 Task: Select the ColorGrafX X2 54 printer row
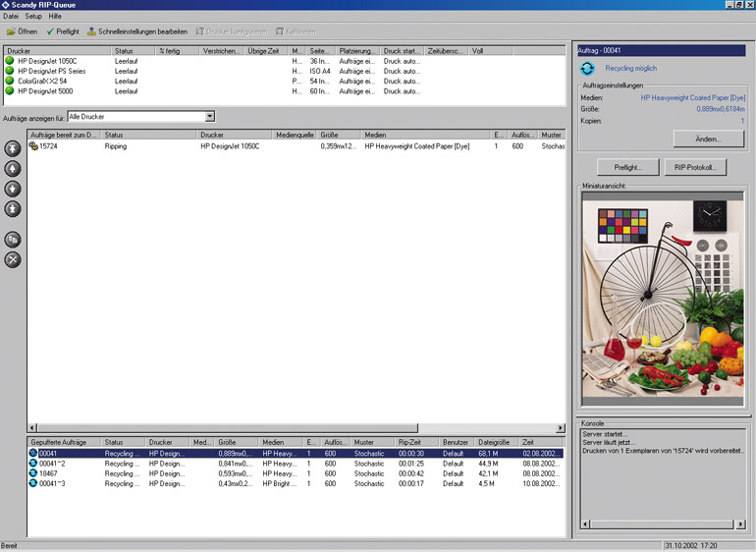coord(285,82)
